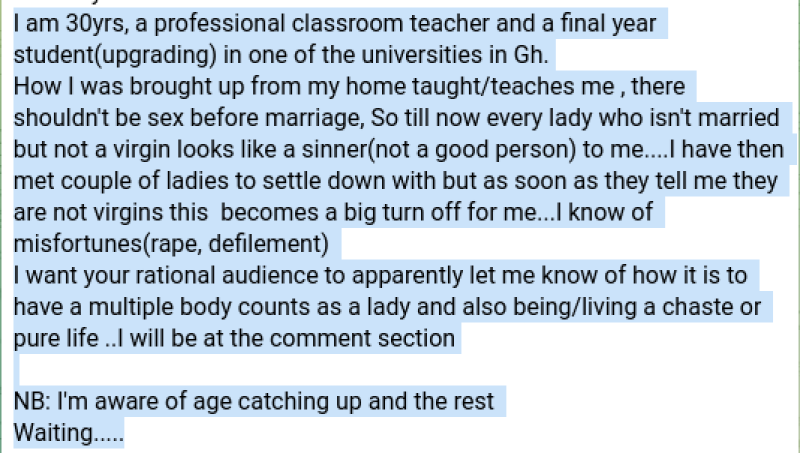Click the "NB:" label at line start
The height and width of the screenshot is (453, 800).
tap(32, 401)
